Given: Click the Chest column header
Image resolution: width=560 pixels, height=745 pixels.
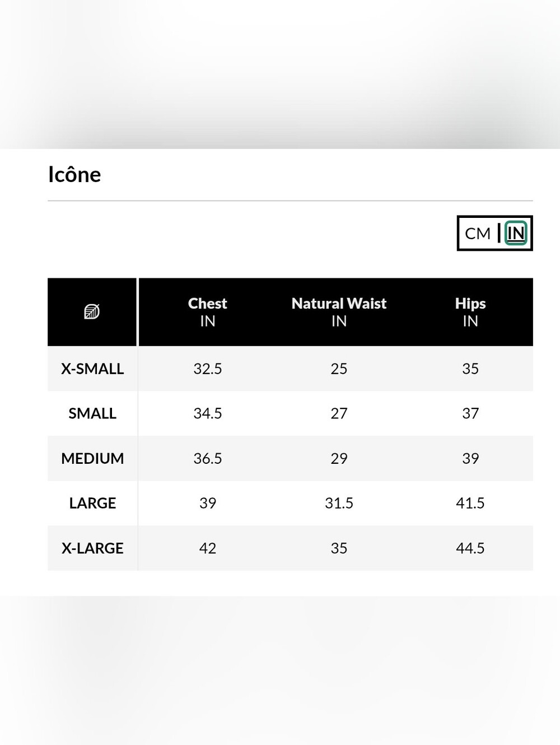Looking at the screenshot, I should point(208,312).
